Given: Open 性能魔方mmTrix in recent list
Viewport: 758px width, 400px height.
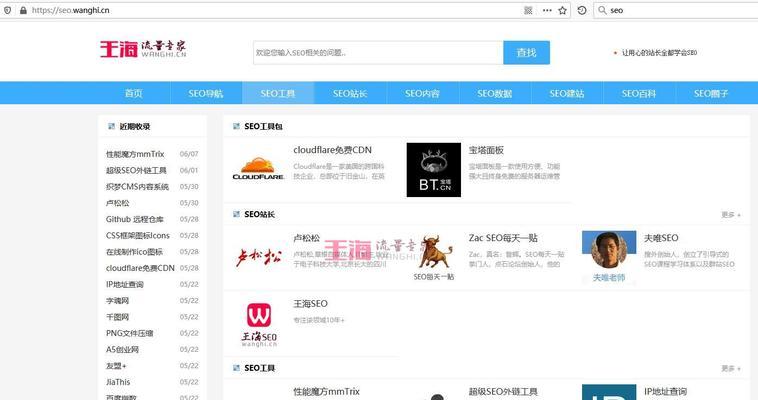Looking at the screenshot, I should (x=135, y=154).
